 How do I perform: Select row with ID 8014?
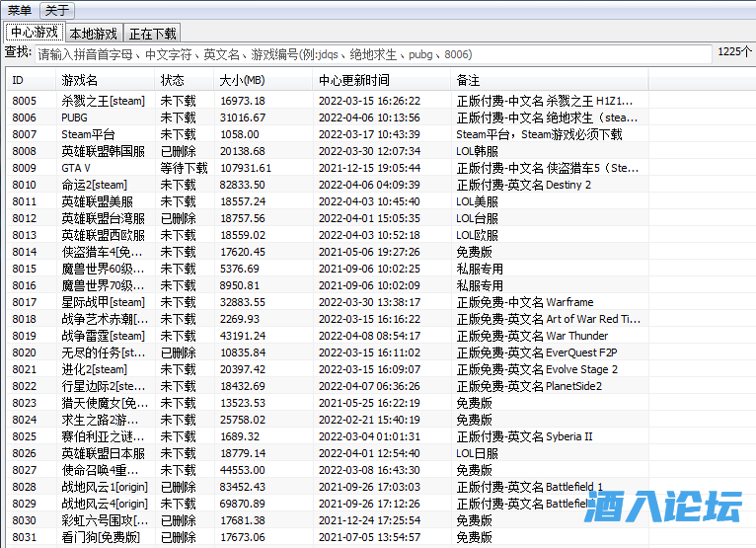coord(328,252)
